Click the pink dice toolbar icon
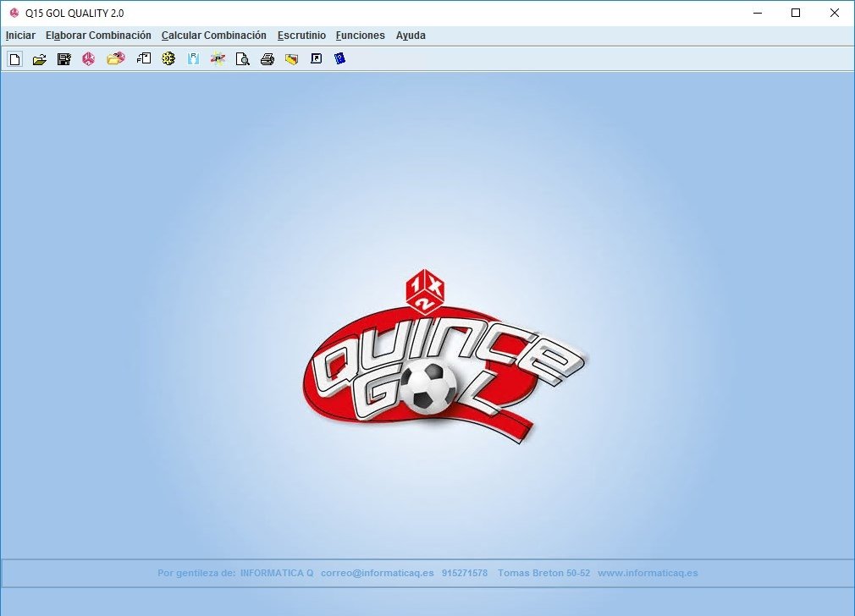This screenshot has width=855, height=616. click(x=88, y=59)
